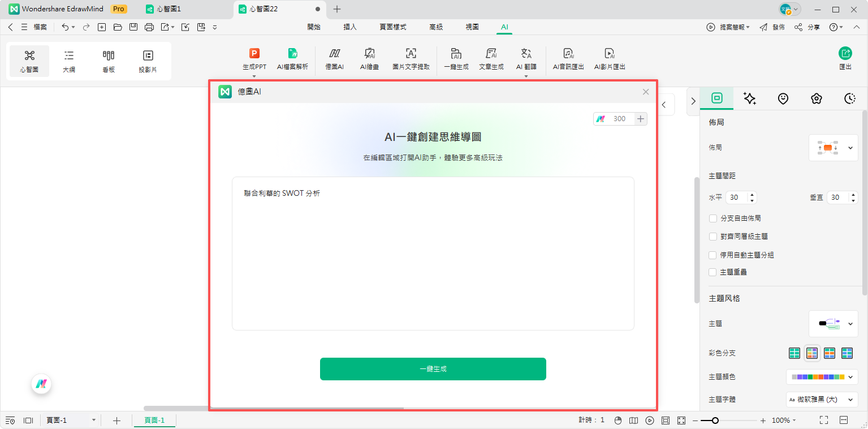868x429 pixels.
Task: Click the AI prompt text input area
Action: (433, 254)
